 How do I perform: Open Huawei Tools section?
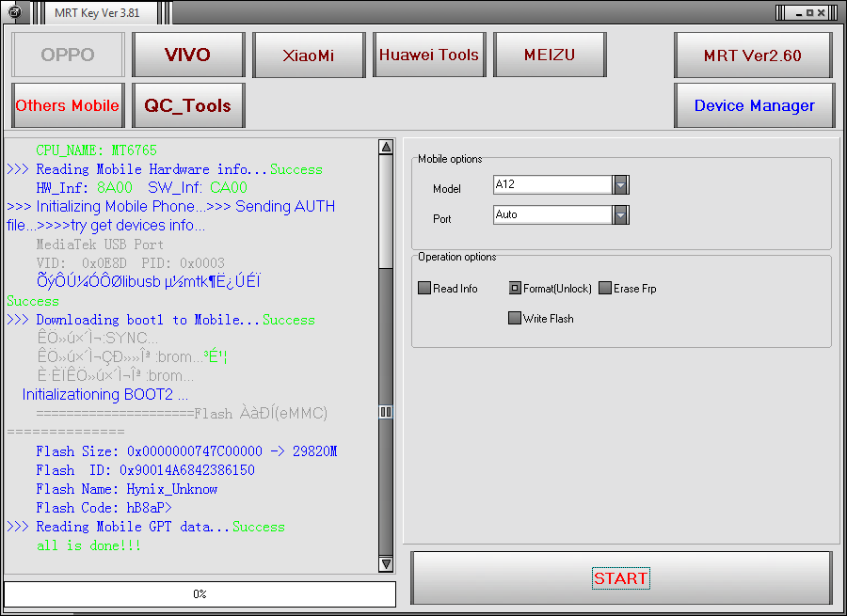click(429, 55)
